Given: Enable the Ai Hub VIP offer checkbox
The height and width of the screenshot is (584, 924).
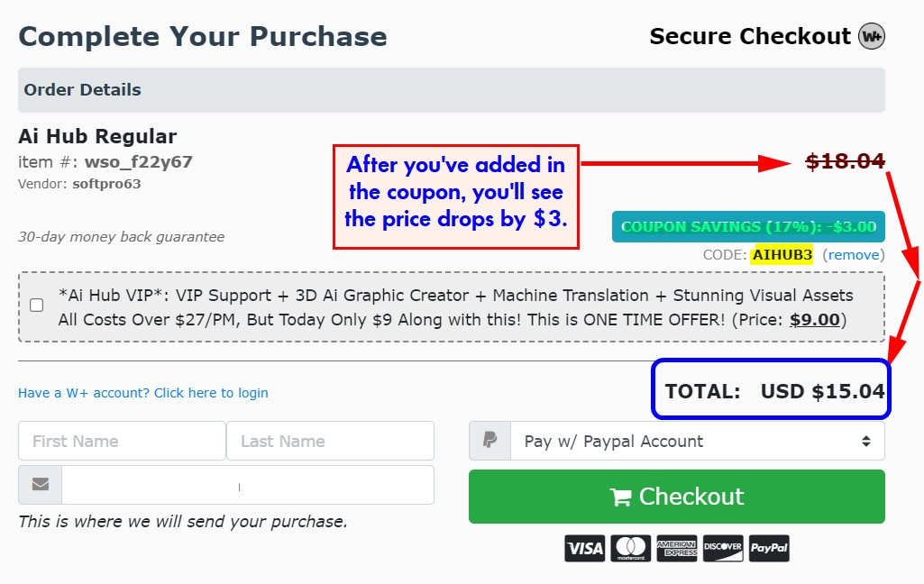Looking at the screenshot, I should point(37,305).
